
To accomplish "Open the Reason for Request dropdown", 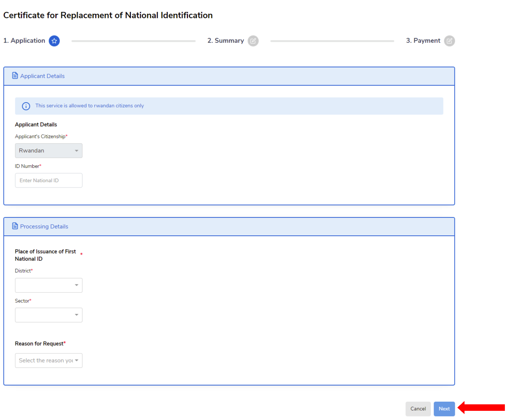I will click(x=48, y=360).
